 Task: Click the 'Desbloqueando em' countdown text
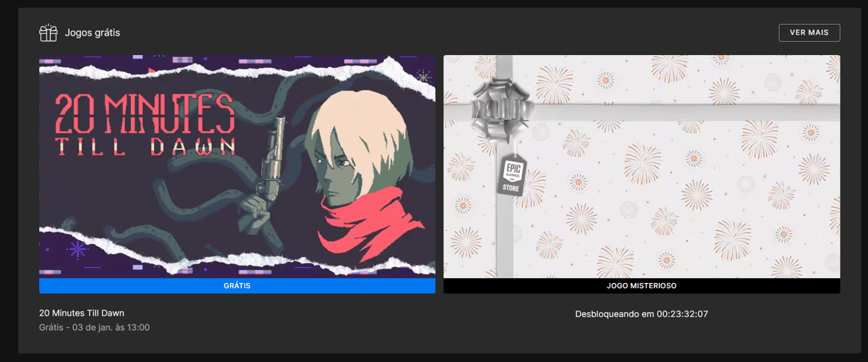click(x=642, y=314)
